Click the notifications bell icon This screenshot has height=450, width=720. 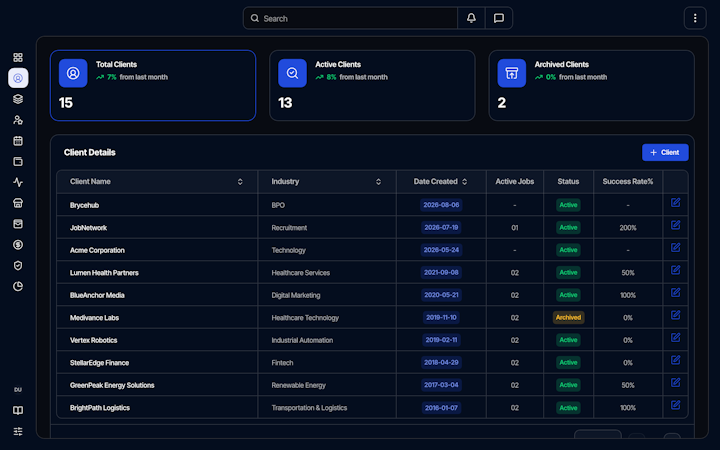coord(471,18)
